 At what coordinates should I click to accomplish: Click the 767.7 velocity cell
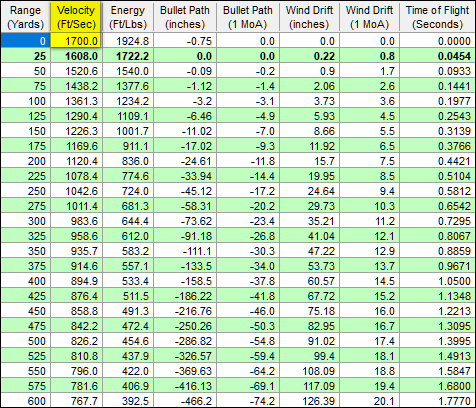tap(76, 400)
